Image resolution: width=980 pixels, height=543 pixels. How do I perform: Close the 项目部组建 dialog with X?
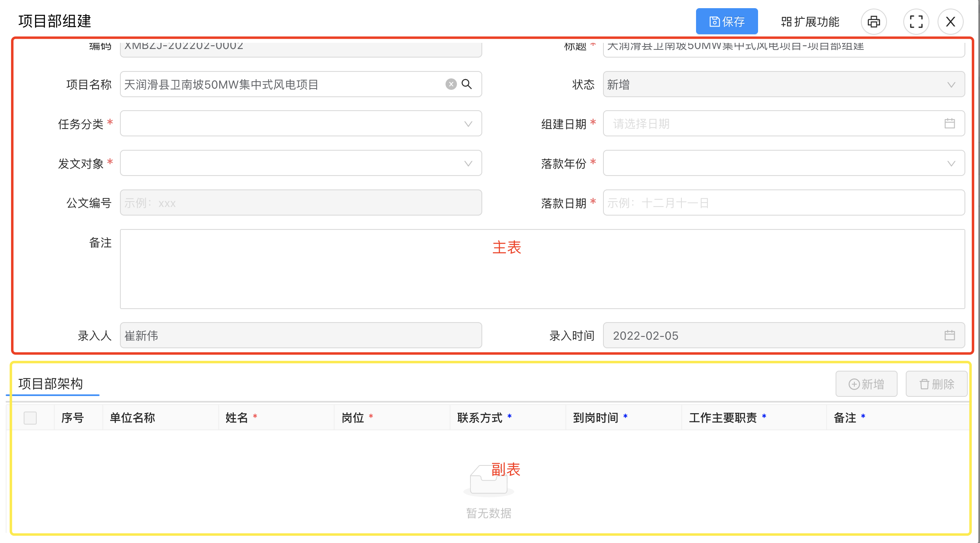(950, 22)
